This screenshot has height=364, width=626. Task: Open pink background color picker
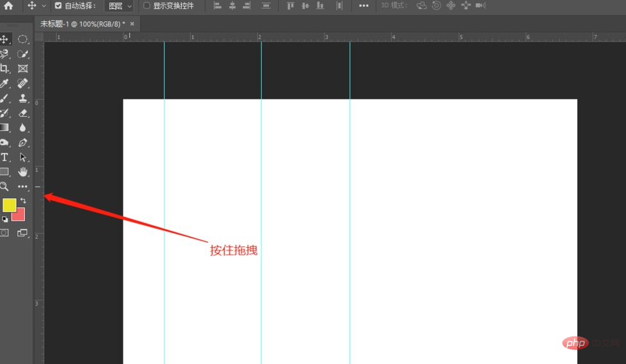(19, 215)
